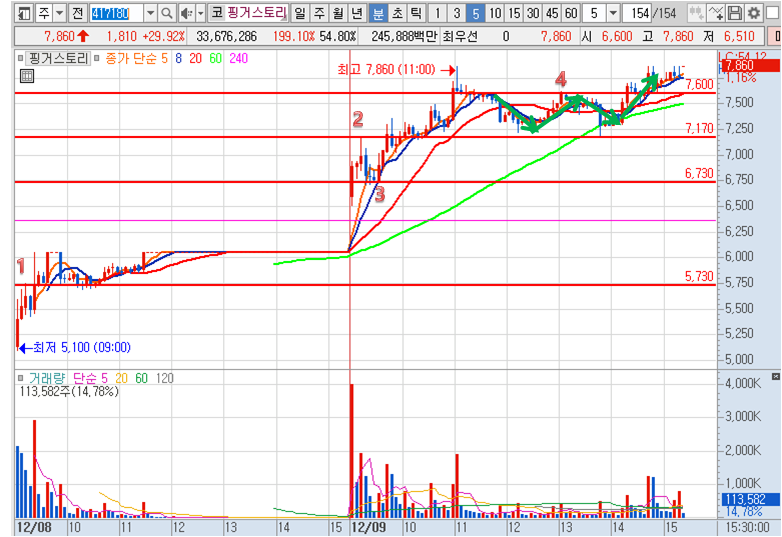Select the 5 moving average legend
Viewport: 782px width, 537px height.
pos(165,58)
